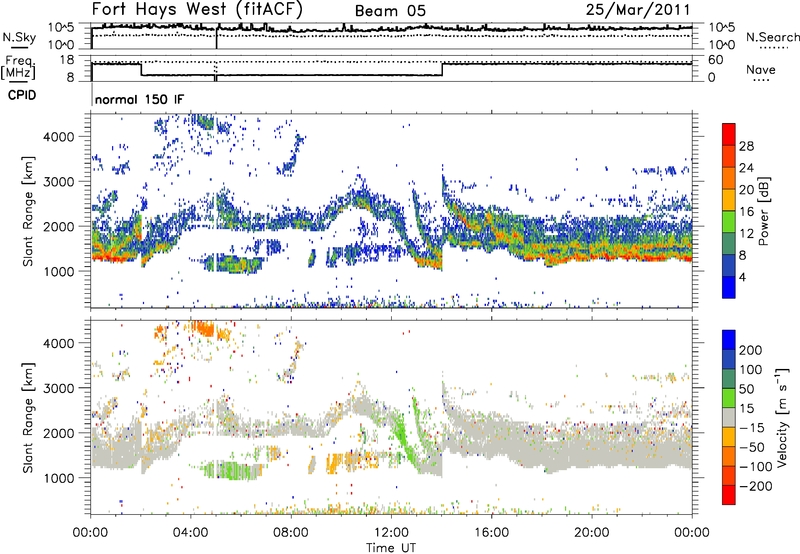Click the 'Nave' legend label

click(761, 69)
